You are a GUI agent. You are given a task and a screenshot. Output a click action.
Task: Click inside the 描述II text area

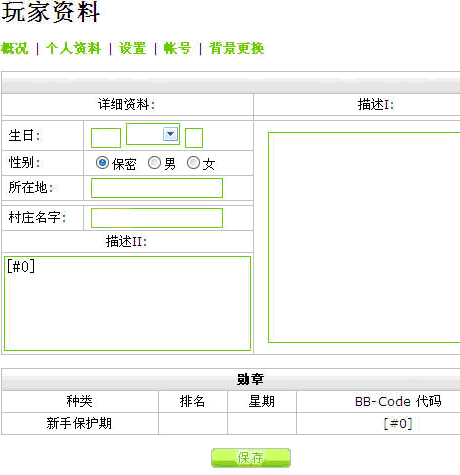click(127, 303)
